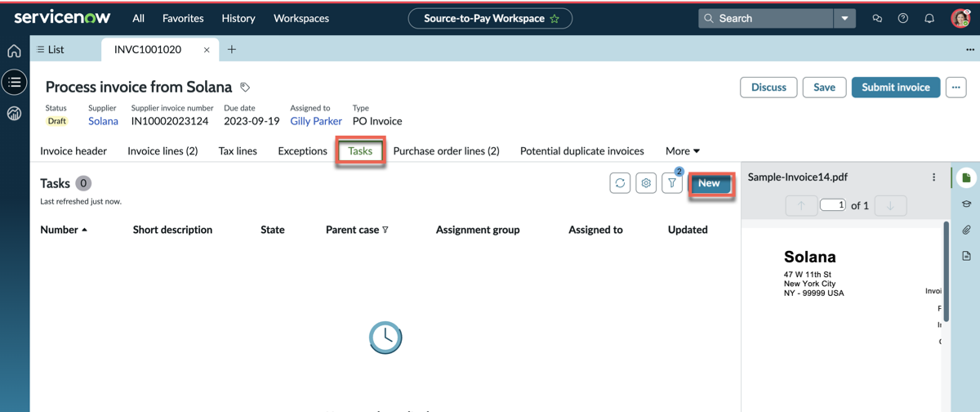Image resolution: width=980 pixels, height=412 pixels.
Task: Click the PDF preview scrollbar
Action: coord(947,271)
